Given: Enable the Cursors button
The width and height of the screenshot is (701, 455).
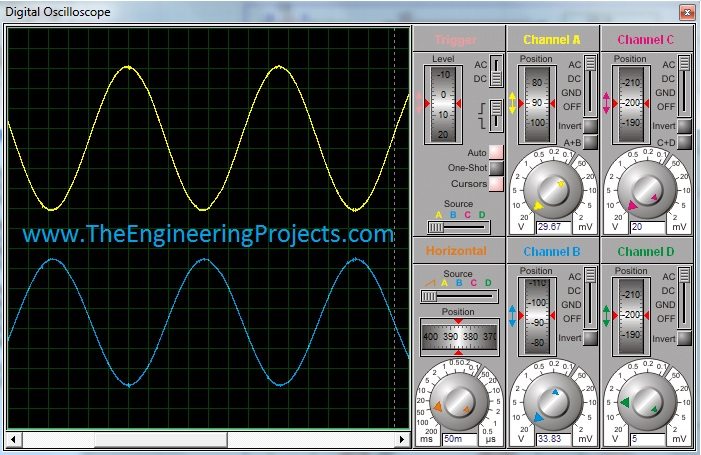Looking at the screenshot, I should click(496, 184).
